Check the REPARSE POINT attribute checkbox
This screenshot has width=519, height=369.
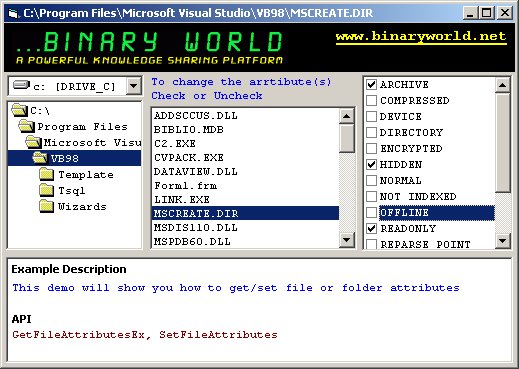[x=371, y=244]
